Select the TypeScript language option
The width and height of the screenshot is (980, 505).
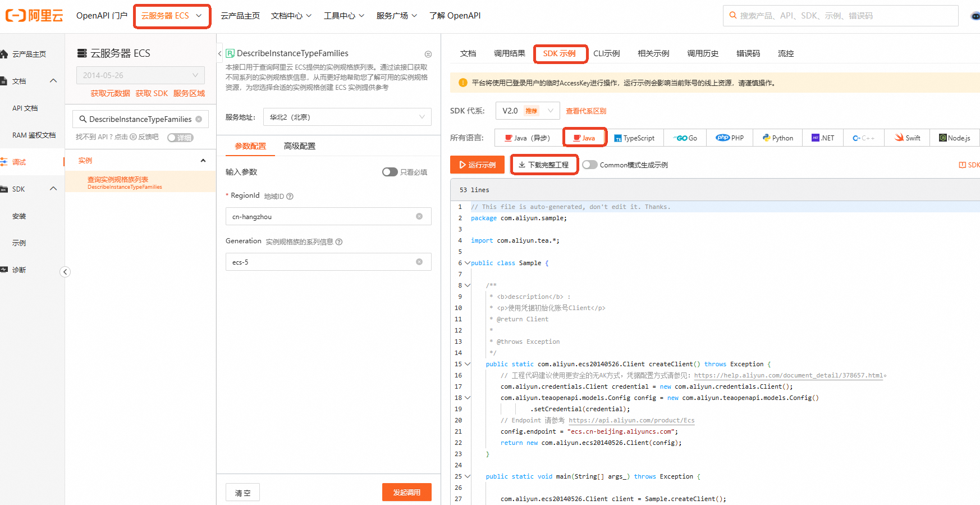point(635,138)
